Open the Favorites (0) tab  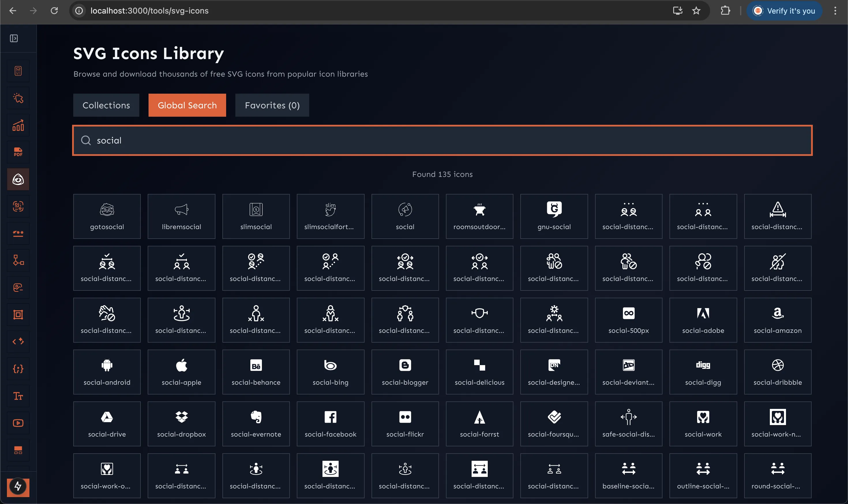272,105
